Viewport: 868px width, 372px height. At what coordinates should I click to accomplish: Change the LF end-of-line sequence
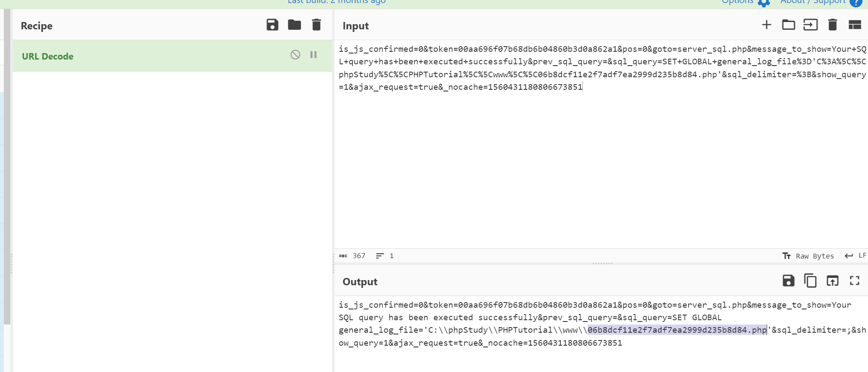855,255
